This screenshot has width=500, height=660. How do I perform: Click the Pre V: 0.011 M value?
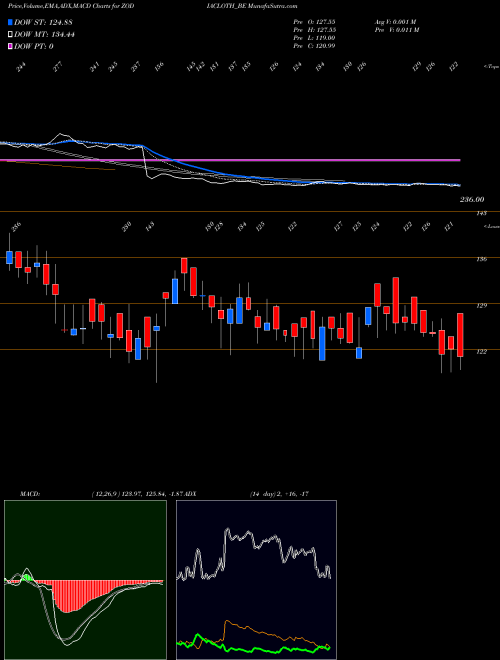click(396, 30)
